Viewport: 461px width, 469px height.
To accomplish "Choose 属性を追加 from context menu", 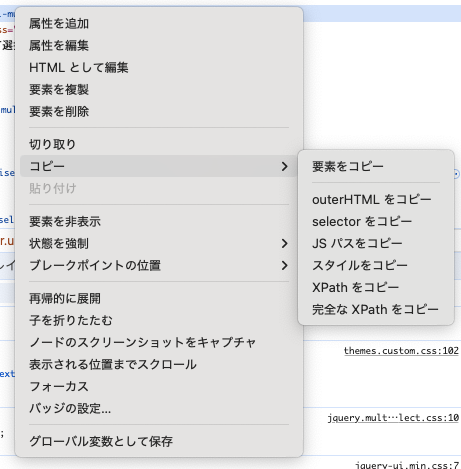I will tap(159, 24).
